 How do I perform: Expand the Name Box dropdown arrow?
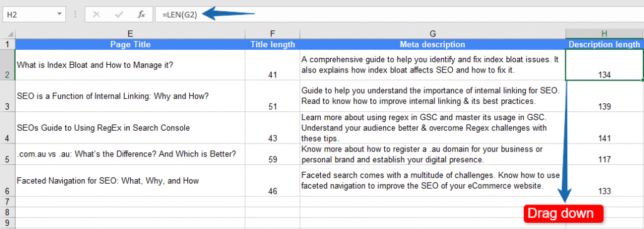pos(60,14)
